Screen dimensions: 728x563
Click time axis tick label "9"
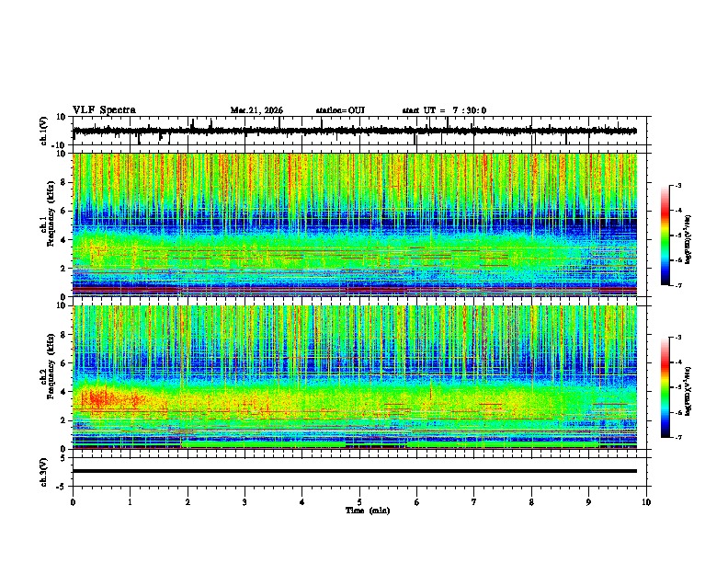[x=588, y=502]
